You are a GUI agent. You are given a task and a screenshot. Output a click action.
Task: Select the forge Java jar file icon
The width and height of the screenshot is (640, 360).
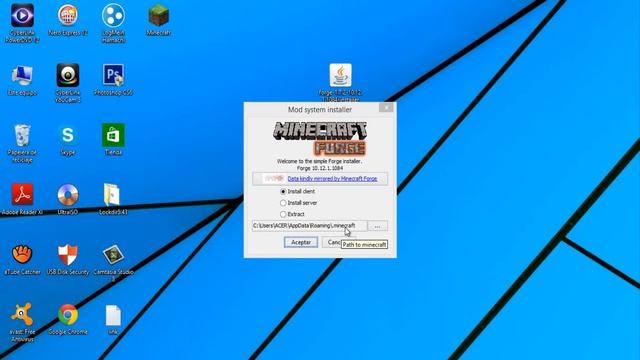click(x=340, y=75)
